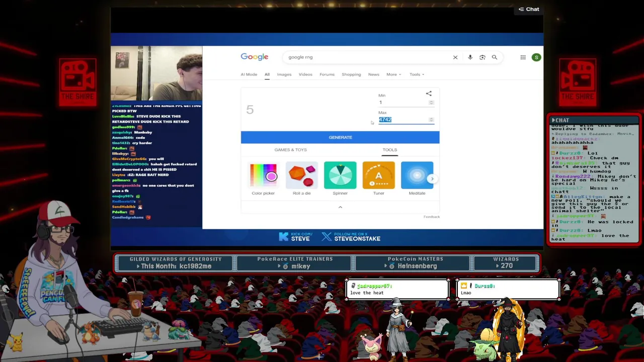
Task: Open search by image camera icon
Action: pyautogui.click(x=482, y=57)
